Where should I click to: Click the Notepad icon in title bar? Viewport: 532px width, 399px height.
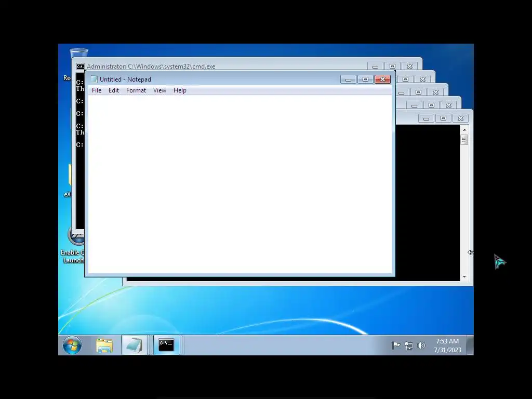tap(94, 79)
